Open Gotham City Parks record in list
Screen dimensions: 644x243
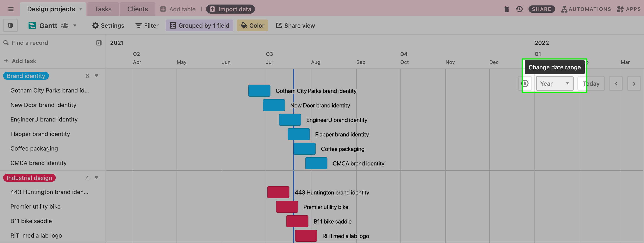pos(50,90)
